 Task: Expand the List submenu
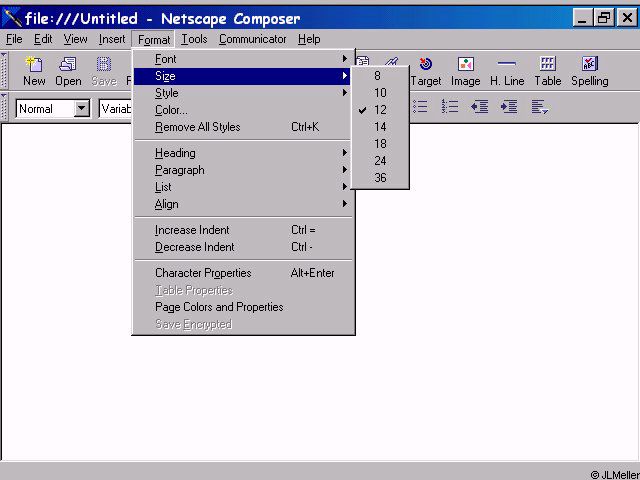pyautogui.click(x=243, y=187)
